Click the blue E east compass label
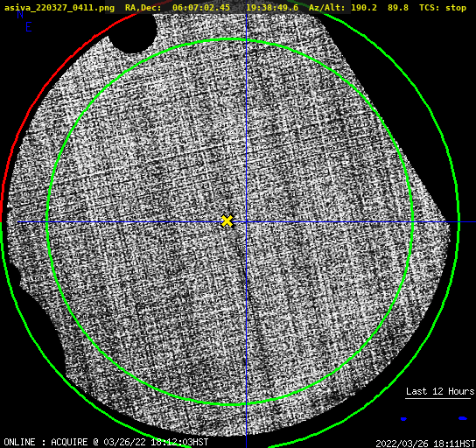Viewport: 476px width, 448px height. click(x=29, y=27)
